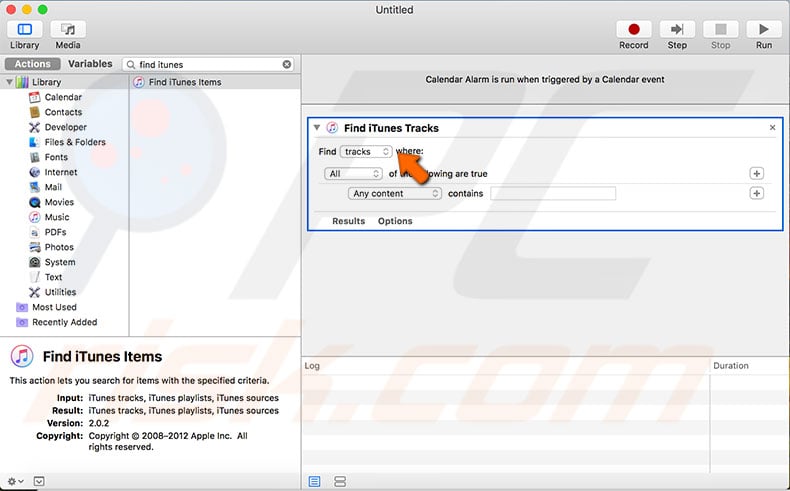Screen dimensions: 790x491
Task: Select Calendar in the library list
Action: (63, 97)
